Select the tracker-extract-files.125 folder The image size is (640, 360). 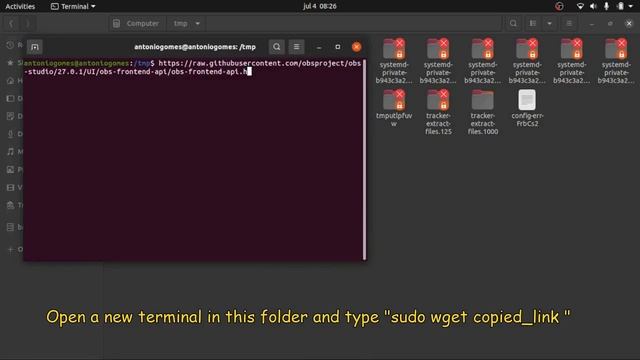tap(438, 112)
